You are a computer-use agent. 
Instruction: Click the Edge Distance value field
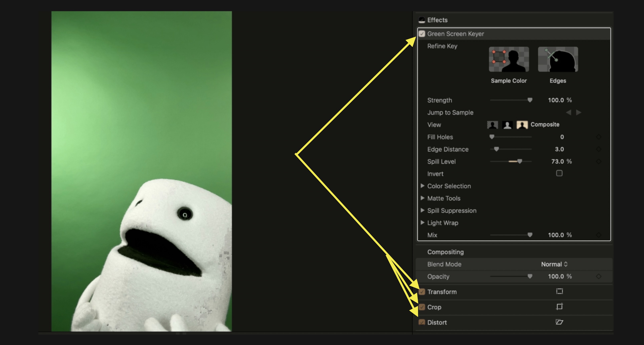pyautogui.click(x=559, y=149)
